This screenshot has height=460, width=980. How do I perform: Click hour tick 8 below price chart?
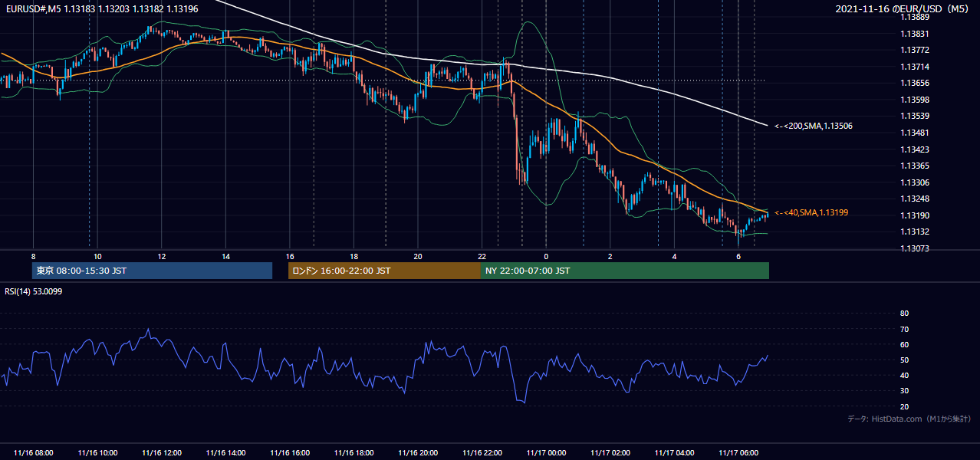pos(33,256)
